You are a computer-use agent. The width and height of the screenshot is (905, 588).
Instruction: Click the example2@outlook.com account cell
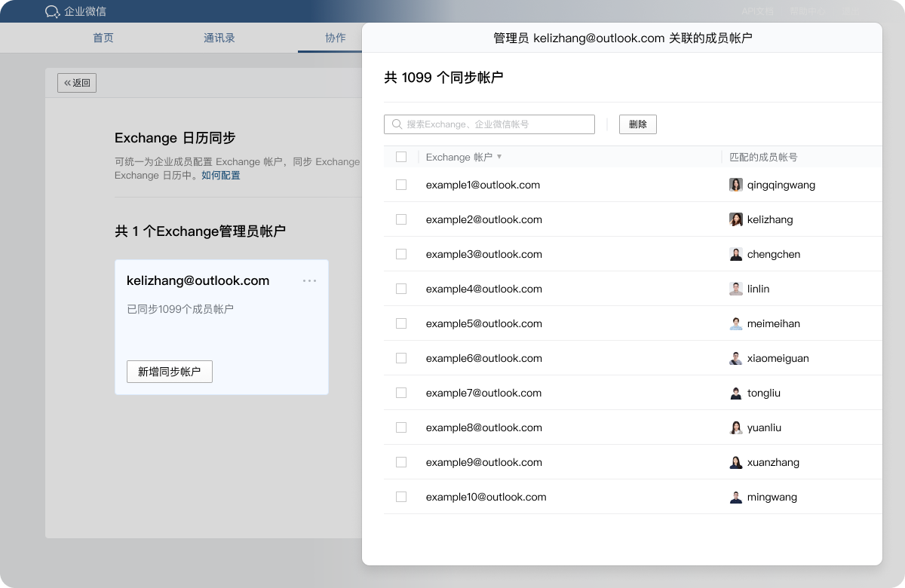pyautogui.click(x=484, y=219)
